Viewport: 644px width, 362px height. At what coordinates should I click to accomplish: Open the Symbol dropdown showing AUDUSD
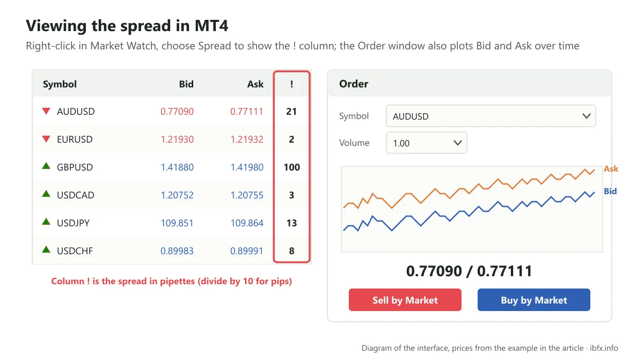(491, 116)
